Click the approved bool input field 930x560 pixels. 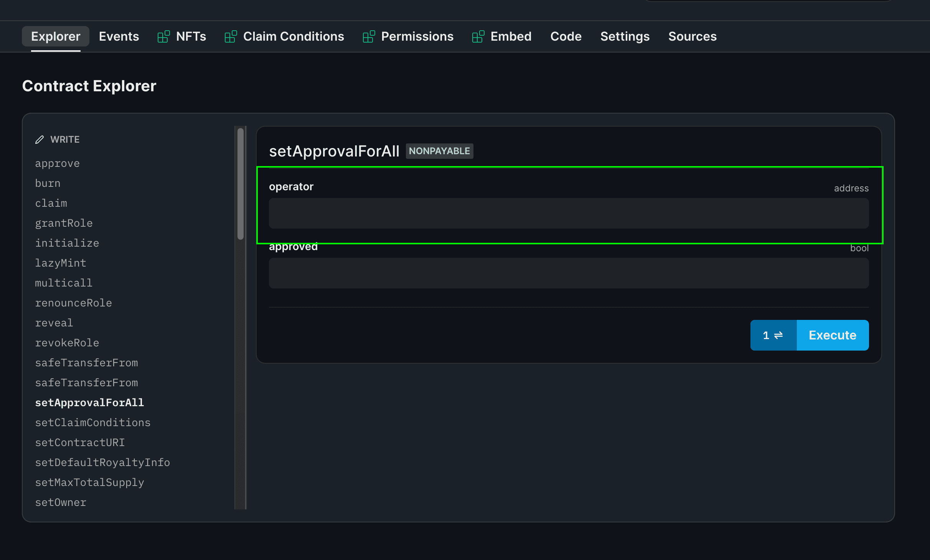[x=569, y=273]
